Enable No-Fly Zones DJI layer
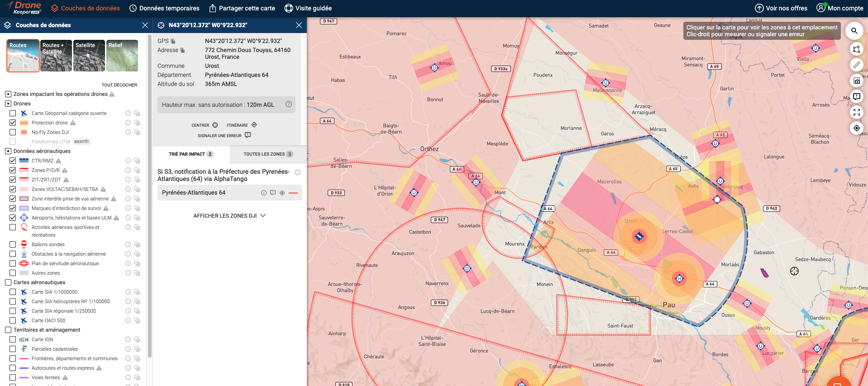Viewport: 868px width, 386px height. pyautogui.click(x=13, y=132)
